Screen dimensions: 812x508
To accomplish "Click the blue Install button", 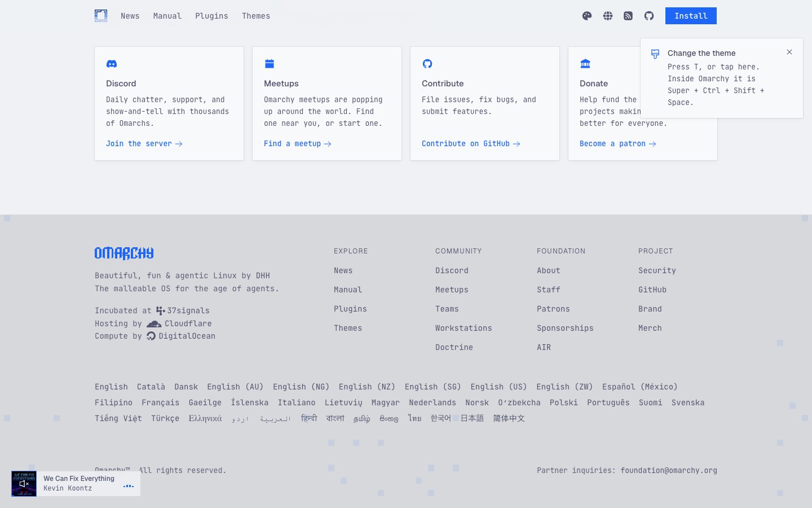I will pos(691,16).
